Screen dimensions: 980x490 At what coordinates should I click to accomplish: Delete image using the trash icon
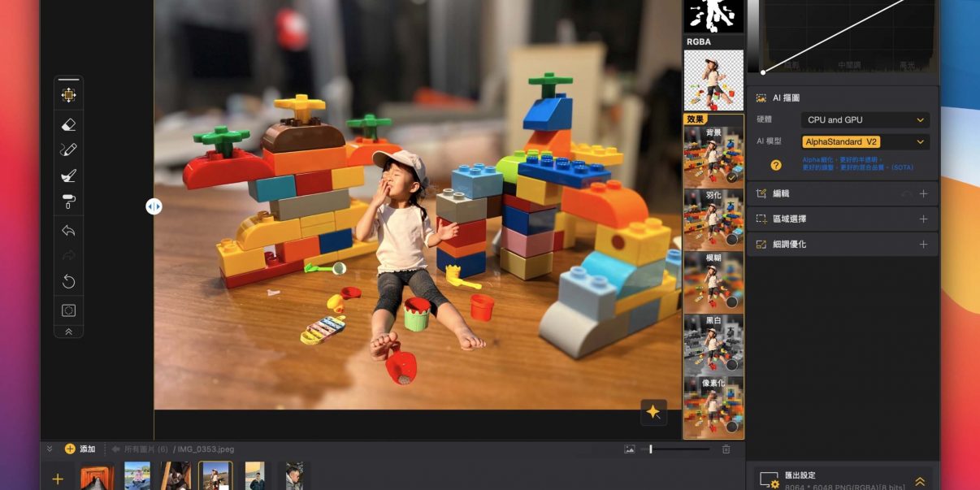pos(726,449)
